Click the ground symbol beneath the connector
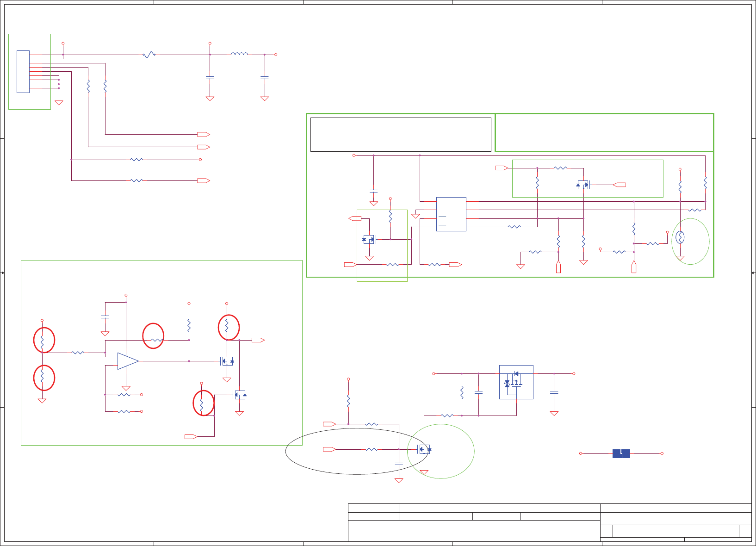This screenshot has width=756, height=546. [59, 103]
